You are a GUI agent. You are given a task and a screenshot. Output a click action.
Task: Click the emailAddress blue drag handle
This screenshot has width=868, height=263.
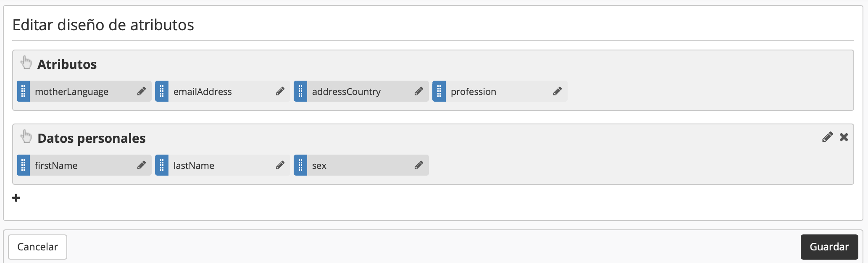162,91
